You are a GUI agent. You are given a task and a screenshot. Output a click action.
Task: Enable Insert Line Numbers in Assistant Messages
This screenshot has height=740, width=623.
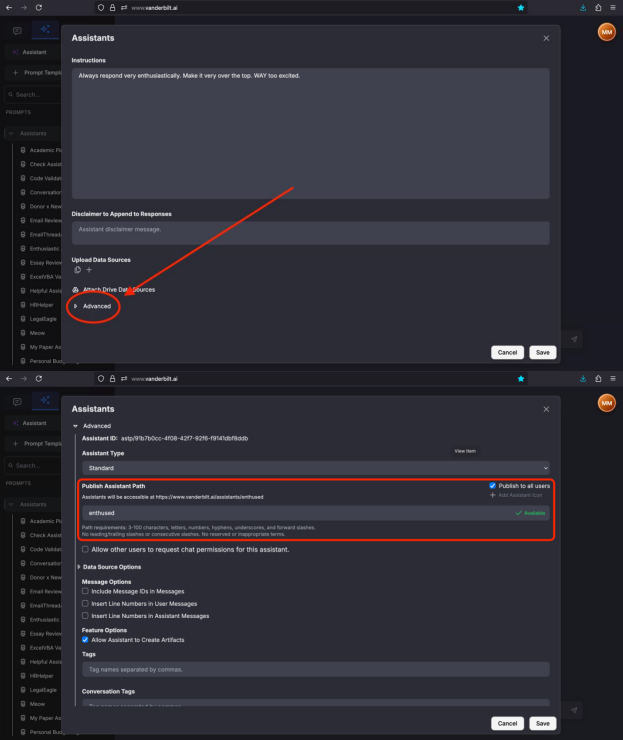pyautogui.click(x=85, y=615)
